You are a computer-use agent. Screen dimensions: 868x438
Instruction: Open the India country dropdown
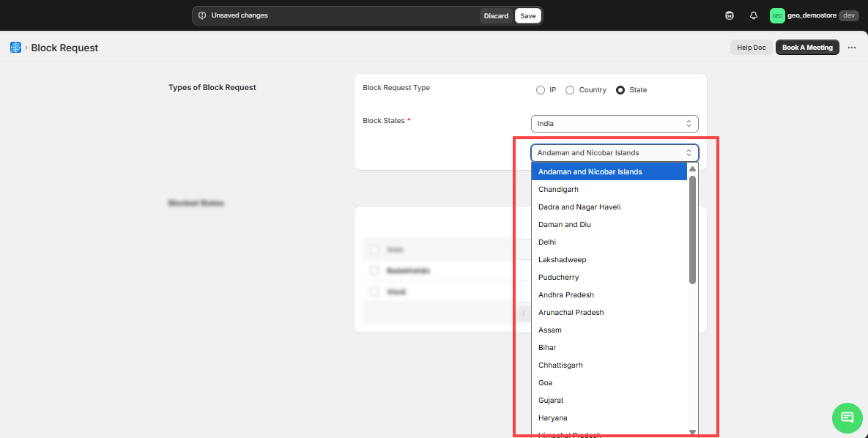(615, 124)
